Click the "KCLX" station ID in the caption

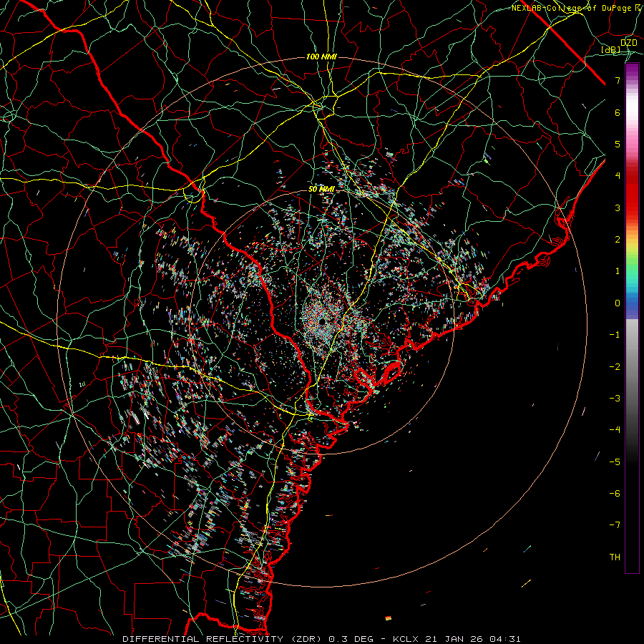coord(406,639)
